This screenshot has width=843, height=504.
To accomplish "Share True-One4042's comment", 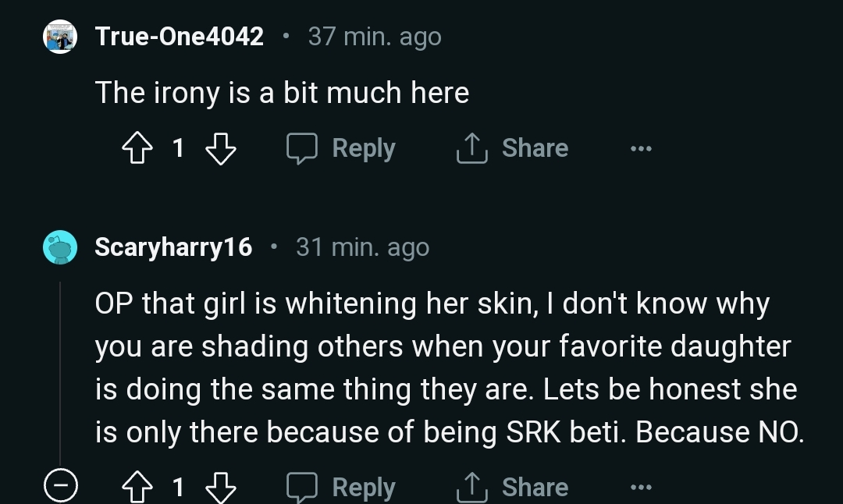I will click(x=512, y=148).
